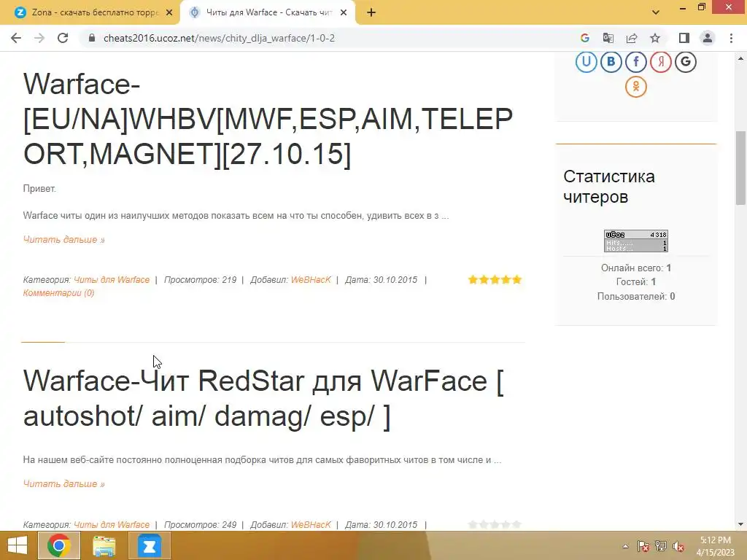Open muted volume tray icon
Image resolution: width=747 pixels, height=560 pixels.
click(678, 546)
